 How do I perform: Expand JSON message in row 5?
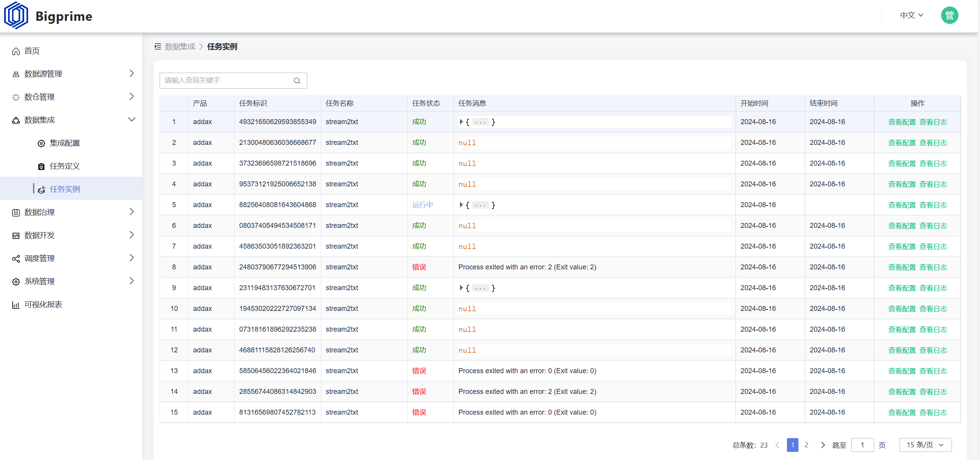tap(461, 205)
